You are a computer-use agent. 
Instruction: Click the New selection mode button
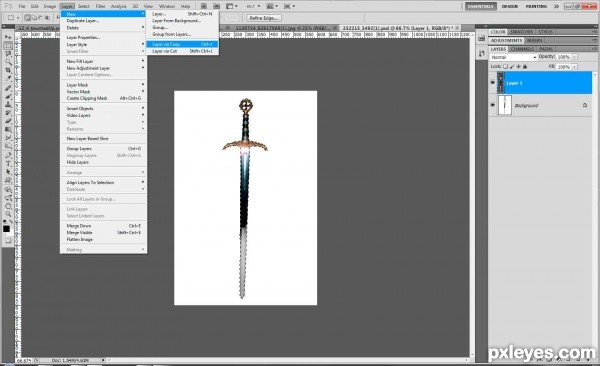click(x=28, y=18)
